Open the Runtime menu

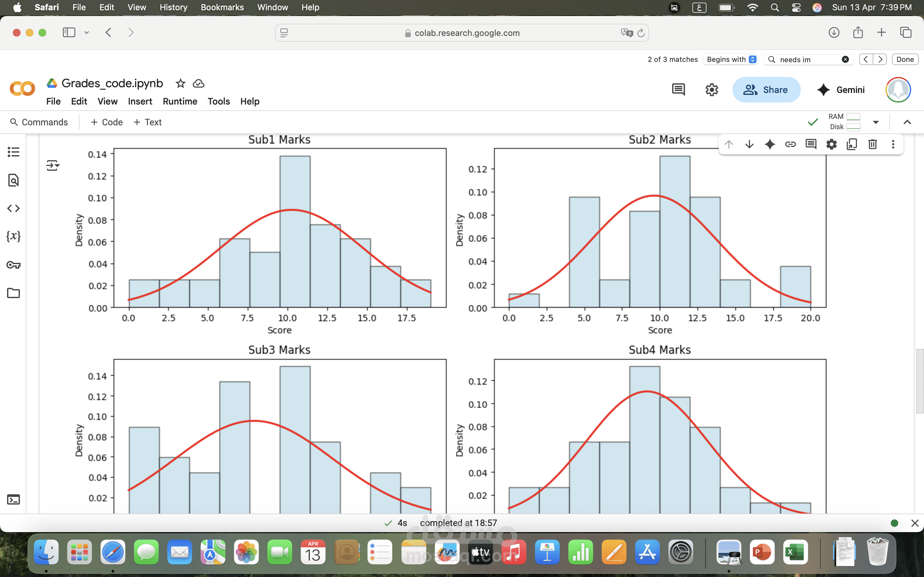point(180,101)
